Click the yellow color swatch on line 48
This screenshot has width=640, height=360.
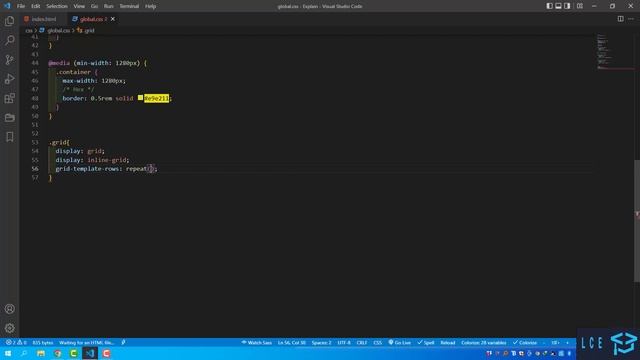pos(140,98)
